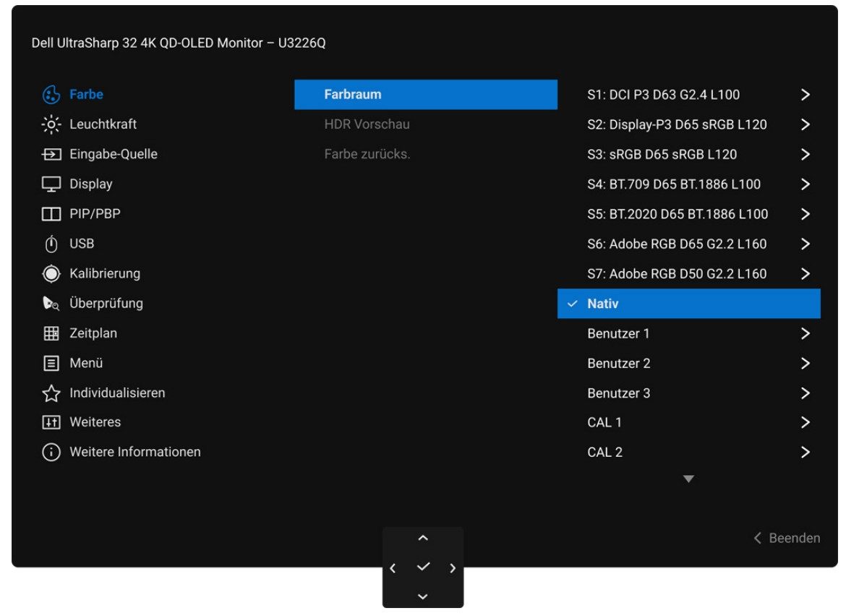Image resolution: width=846 pixels, height=616 pixels.
Task: Click the Beenden exit button
Action: coord(787,538)
